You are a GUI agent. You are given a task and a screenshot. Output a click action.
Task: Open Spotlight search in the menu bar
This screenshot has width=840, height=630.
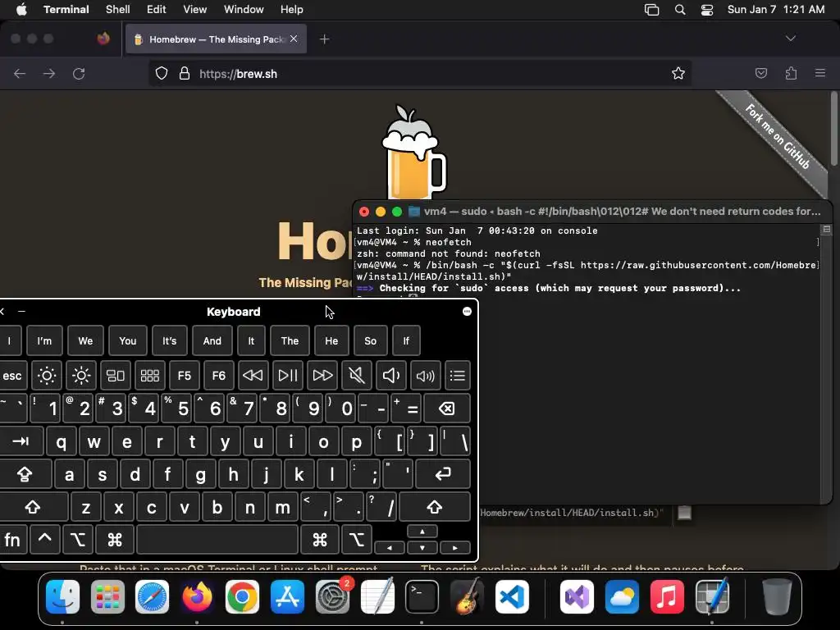680,10
